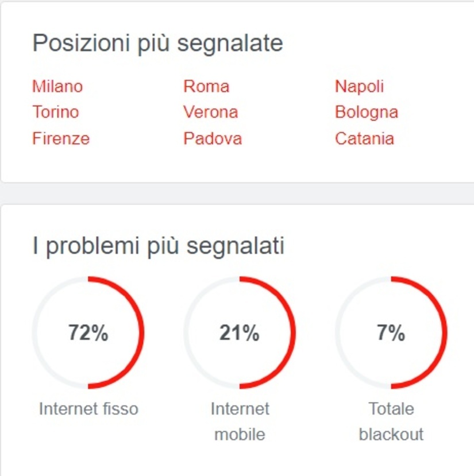Open outage reports for Roma
Viewport: 474px width, 476px height.
coord(206,86)
